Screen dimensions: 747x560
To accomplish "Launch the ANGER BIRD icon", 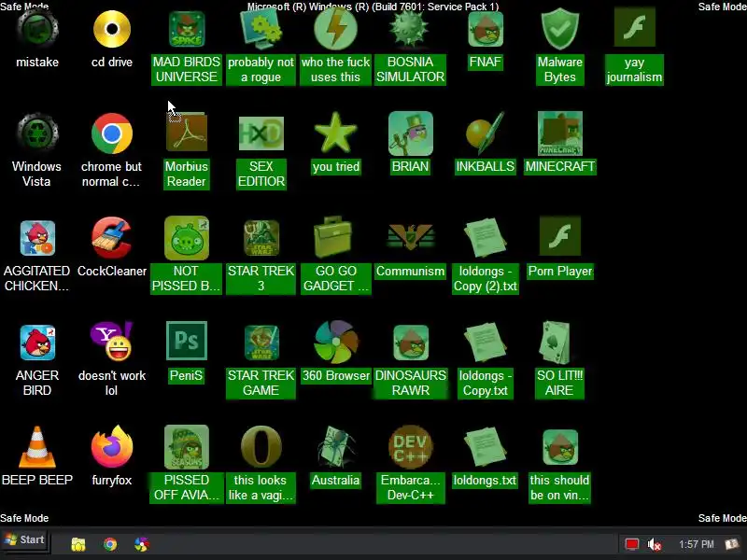I will (x=37, y=343).
